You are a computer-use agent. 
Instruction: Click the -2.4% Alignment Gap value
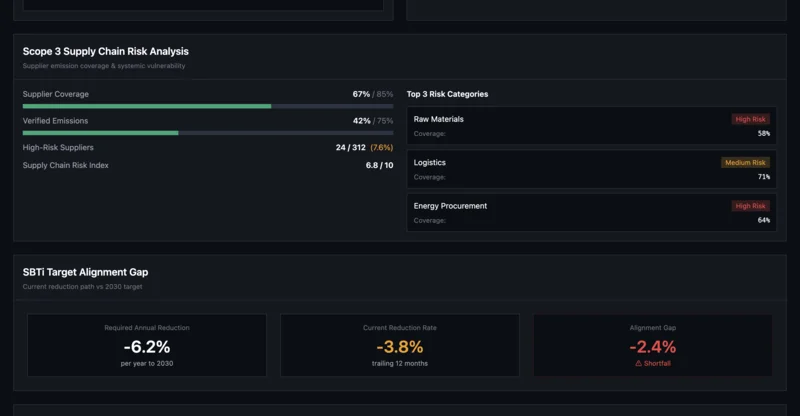click(653, 347)
